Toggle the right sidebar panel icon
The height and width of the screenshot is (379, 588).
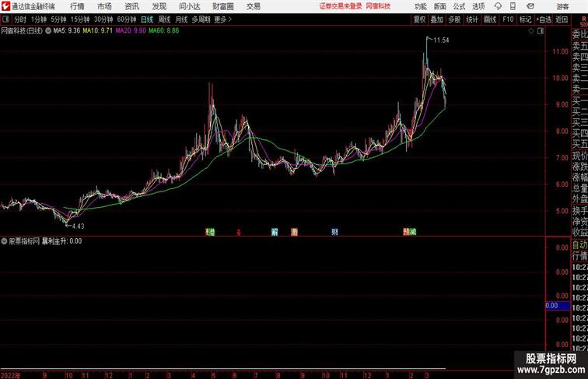click(x=541, y=31)
